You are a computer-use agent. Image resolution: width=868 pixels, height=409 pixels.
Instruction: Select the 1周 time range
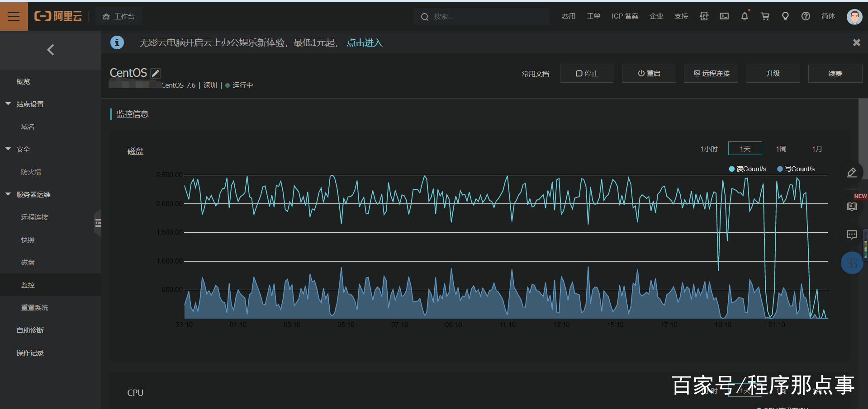click(781, 149)
